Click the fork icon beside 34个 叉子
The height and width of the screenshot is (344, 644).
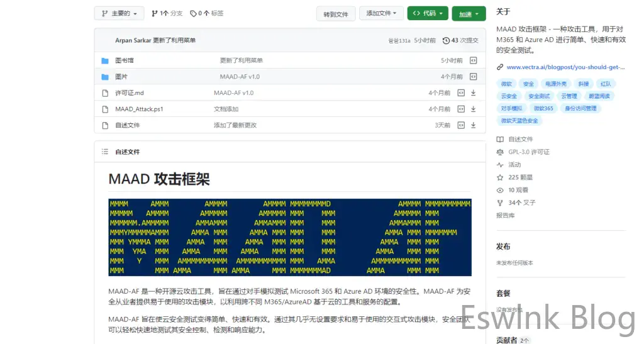(500, 203)
